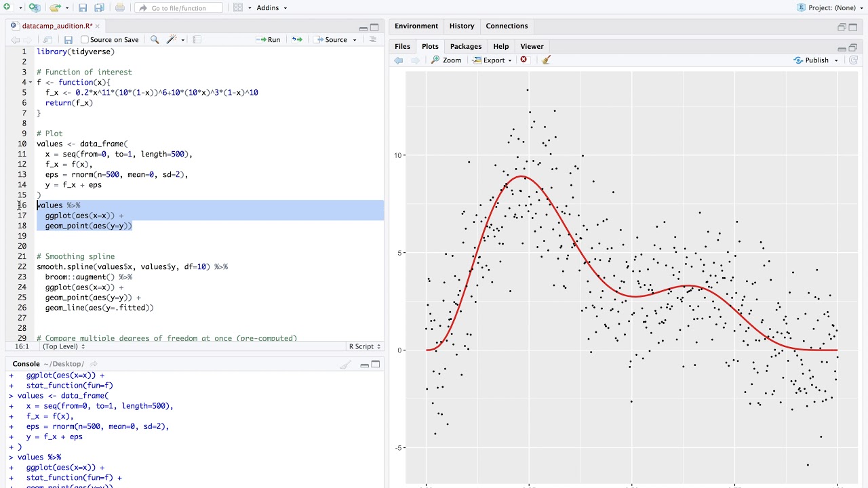Viewport: 868px width, 488px height.
Task: Maximize the Console pane
Action: tap(375, 364)
